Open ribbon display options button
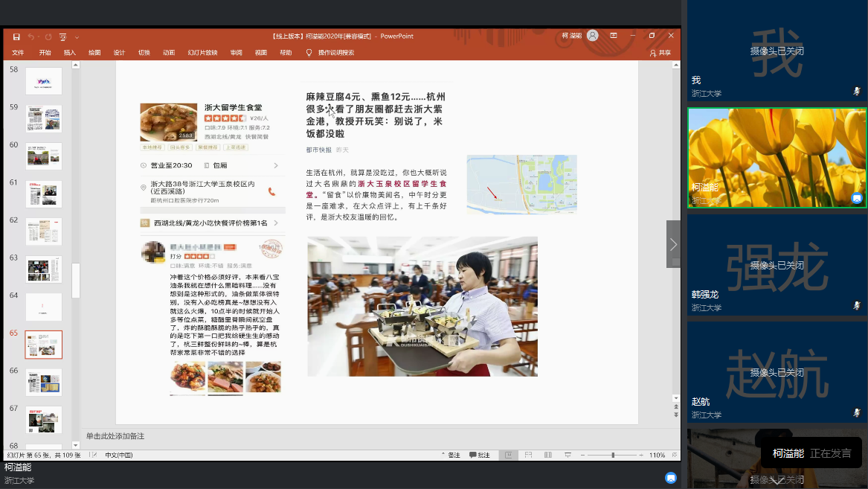 [614, 36]
